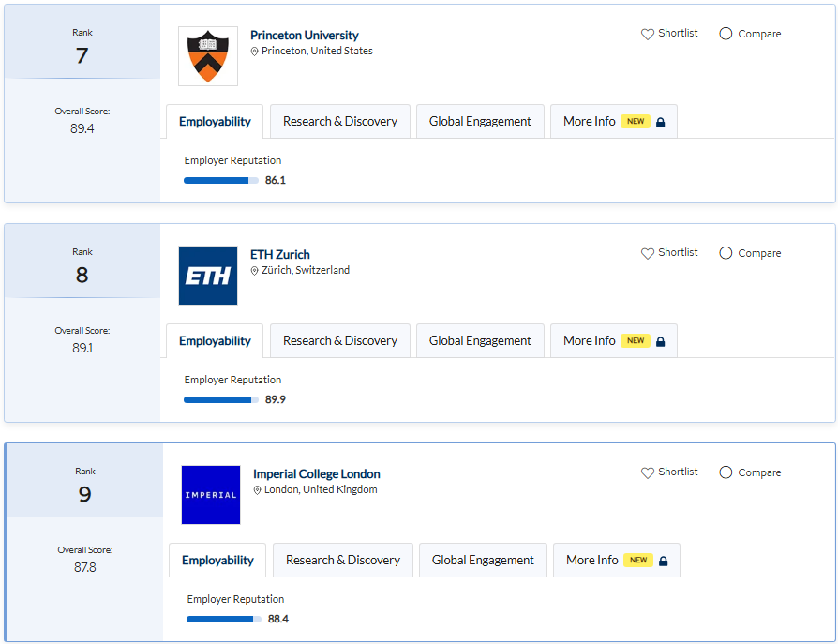This screenshot has height=644, width=838.
Task: Click the Overall Score value 89.4
Action: click(x=82, y=128)
